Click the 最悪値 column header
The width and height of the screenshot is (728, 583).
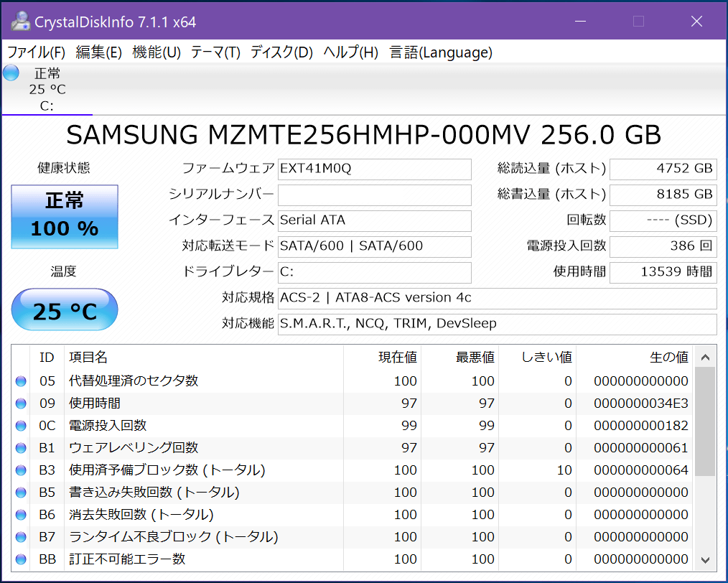[459, 358]
